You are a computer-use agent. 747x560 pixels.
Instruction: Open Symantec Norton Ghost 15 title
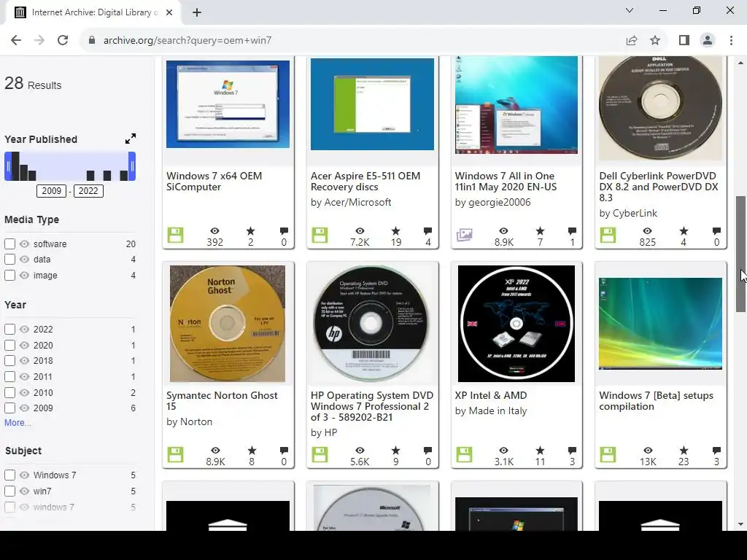222,401
